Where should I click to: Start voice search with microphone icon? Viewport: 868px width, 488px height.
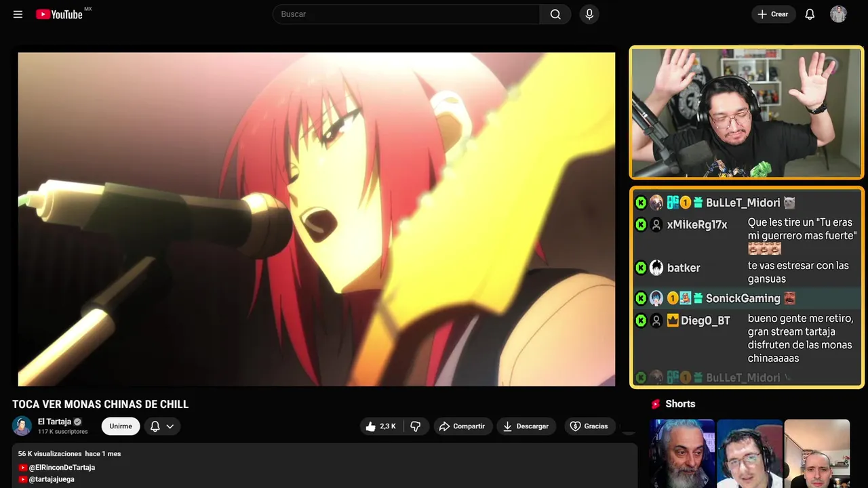pyautogui.click(x=589, y=14)
